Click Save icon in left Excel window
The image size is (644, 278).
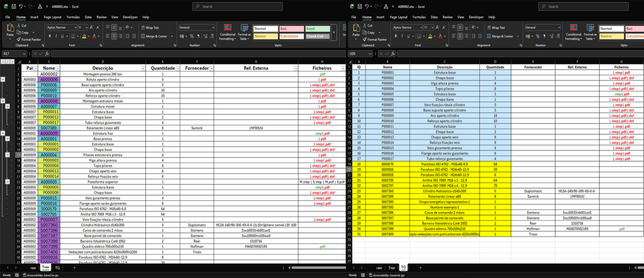coord(13,6)
